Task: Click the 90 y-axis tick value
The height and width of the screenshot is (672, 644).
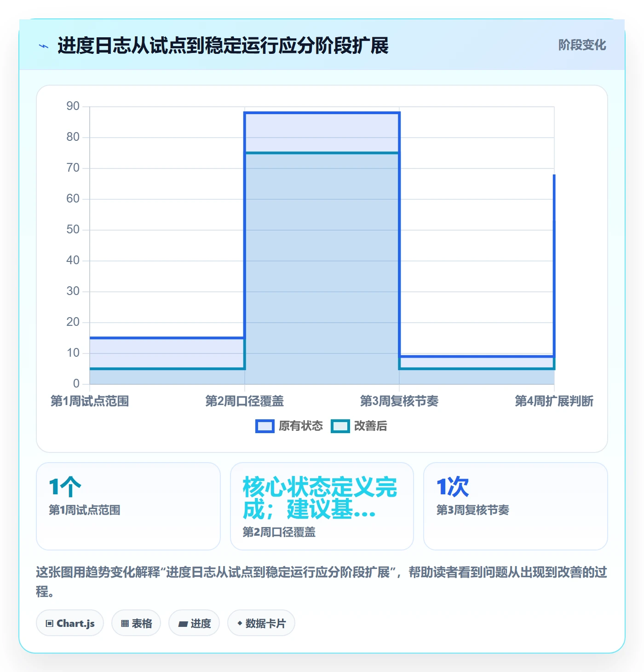Action: pos(73,106)
